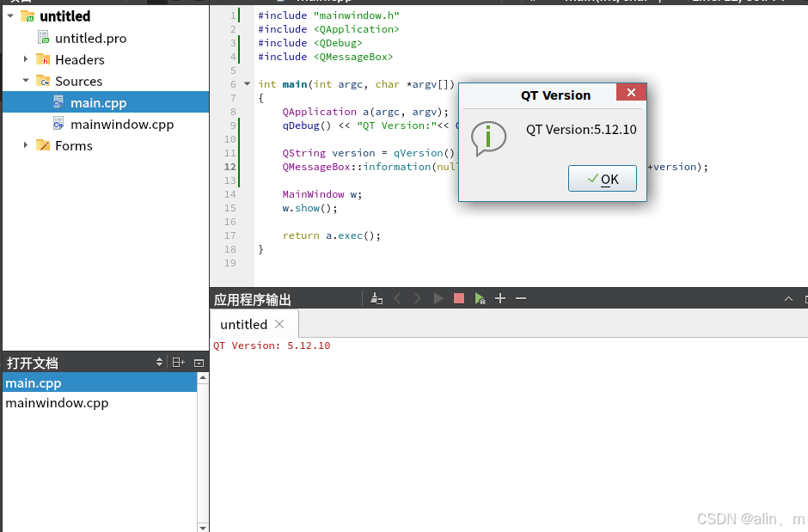Expand the Headers folder
This screenshot has height=532, width=808.
(x=25, y=59)
